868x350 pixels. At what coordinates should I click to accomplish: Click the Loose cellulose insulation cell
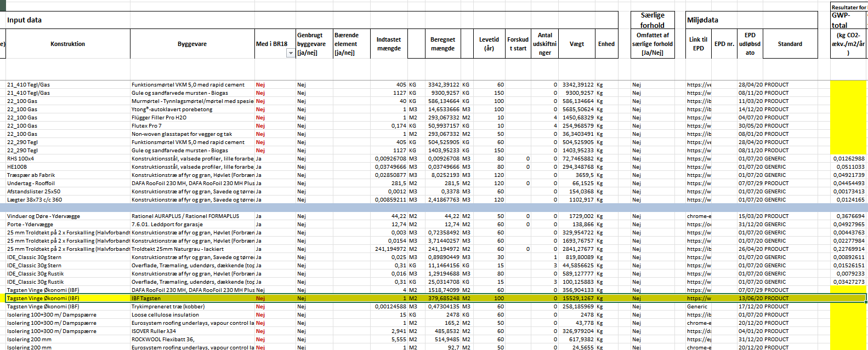tap(192, 315)
